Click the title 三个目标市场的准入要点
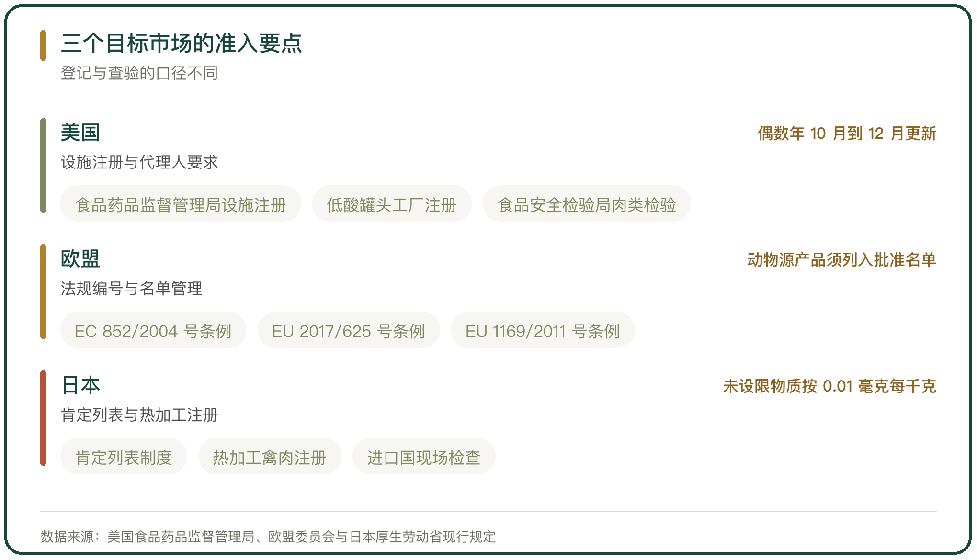Screen dimensions: 977x560 coord(181,43)
